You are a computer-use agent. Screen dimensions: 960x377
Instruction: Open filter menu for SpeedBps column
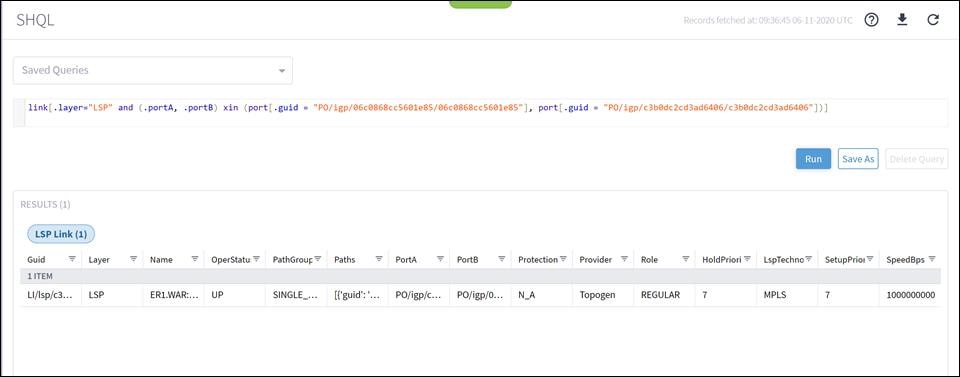pos(932,259)
